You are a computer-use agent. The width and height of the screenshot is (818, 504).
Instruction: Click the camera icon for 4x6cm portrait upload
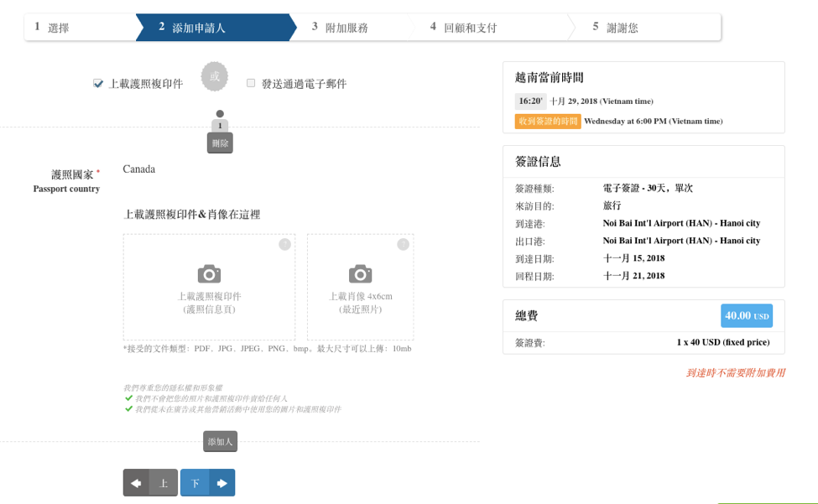pos(360,274)
